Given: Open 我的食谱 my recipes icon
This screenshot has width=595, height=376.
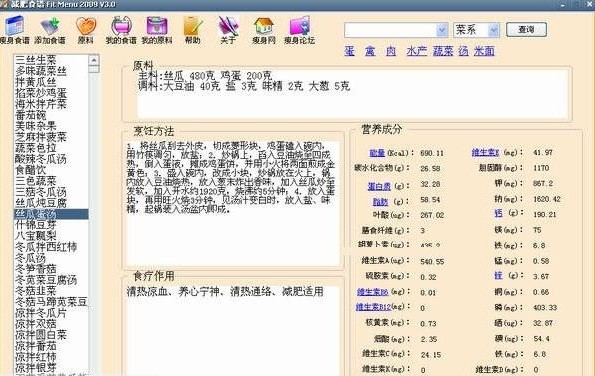Looking at the screenshot, I should pos(121,30).
